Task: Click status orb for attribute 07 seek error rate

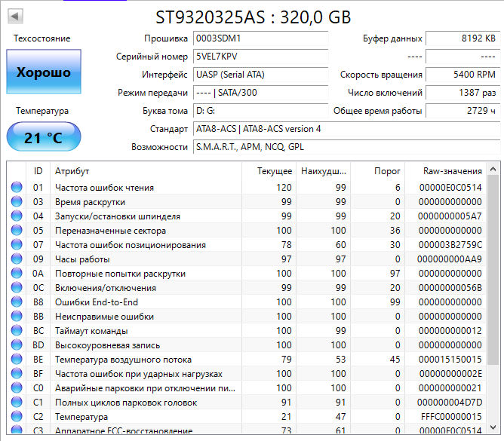Action: coord(17,245)
